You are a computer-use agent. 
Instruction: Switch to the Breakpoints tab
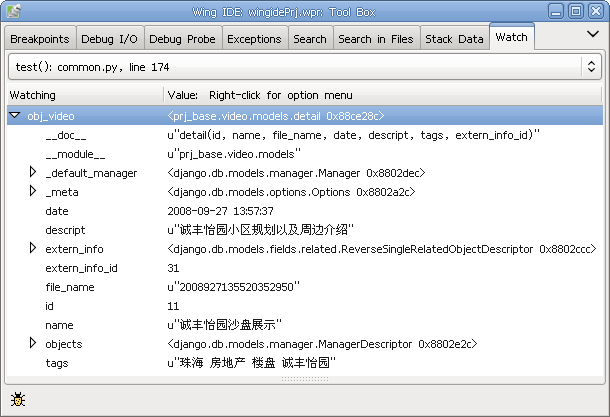pyautogui.click(x=38, y=39)
